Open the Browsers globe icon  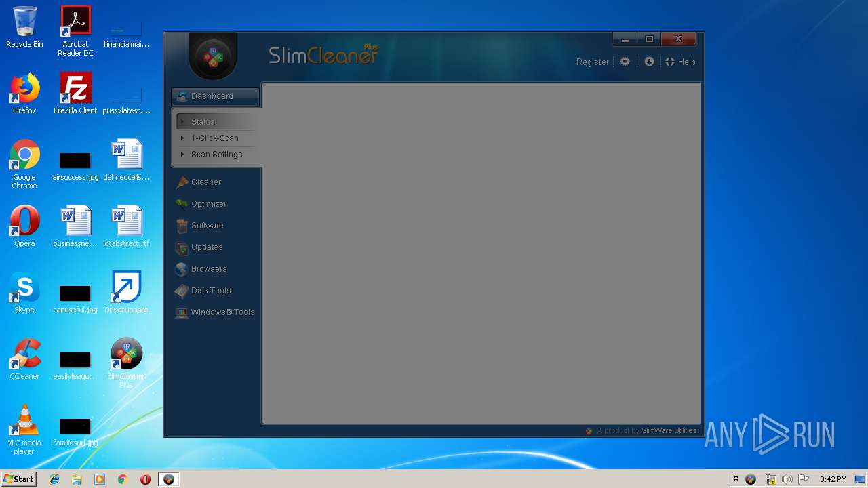tap(182, 269)
